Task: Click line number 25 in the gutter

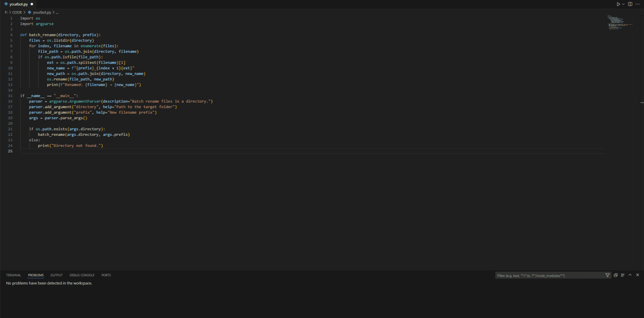Action: (x=10, y=151)
